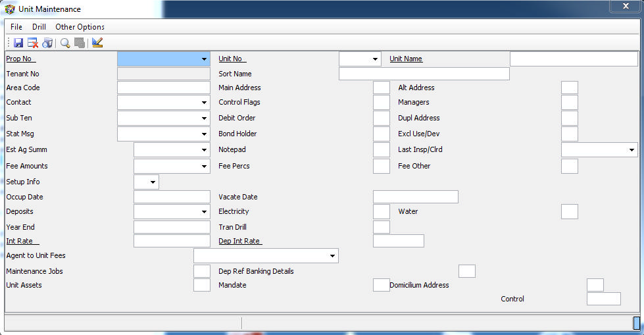Viewport: 644px width, 335px height.
Task: Click the Print icon in toolbar
Action: pos(47,43)
